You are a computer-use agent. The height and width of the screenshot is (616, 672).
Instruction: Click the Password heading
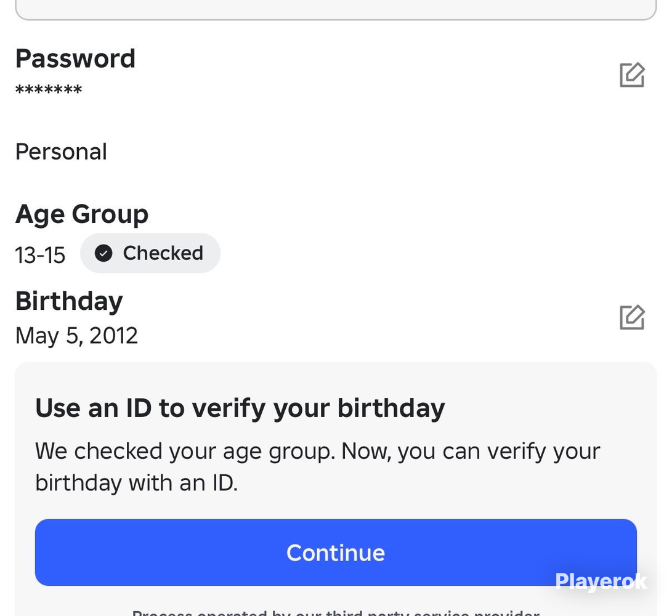point(75,59)
